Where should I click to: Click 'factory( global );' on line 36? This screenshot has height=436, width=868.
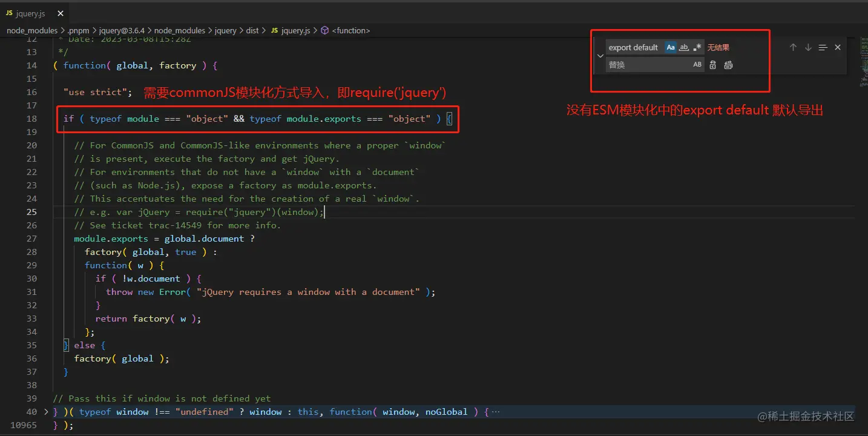click(x=122, y=358)
